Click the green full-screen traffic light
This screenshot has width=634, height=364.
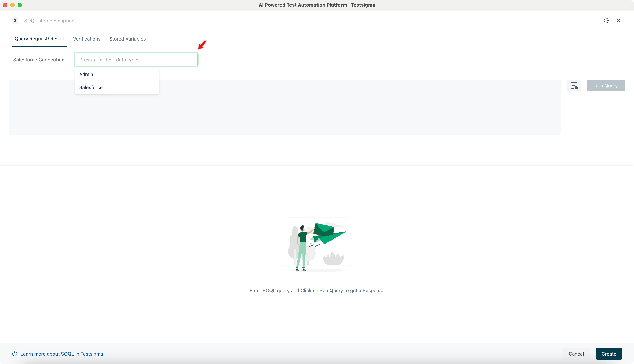[x=20, y=5]
